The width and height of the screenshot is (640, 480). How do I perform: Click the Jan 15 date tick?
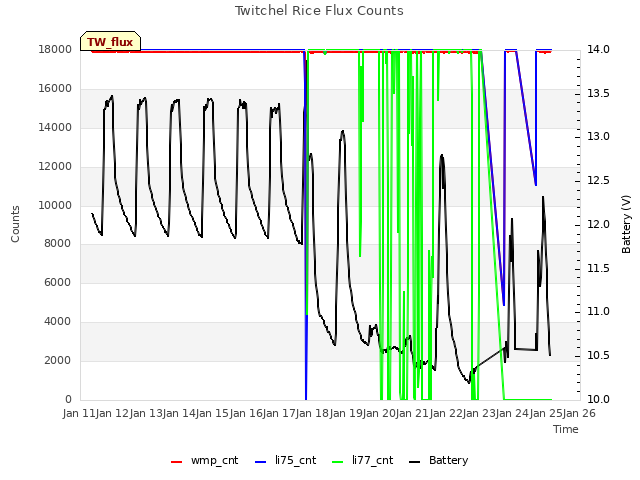212,413
